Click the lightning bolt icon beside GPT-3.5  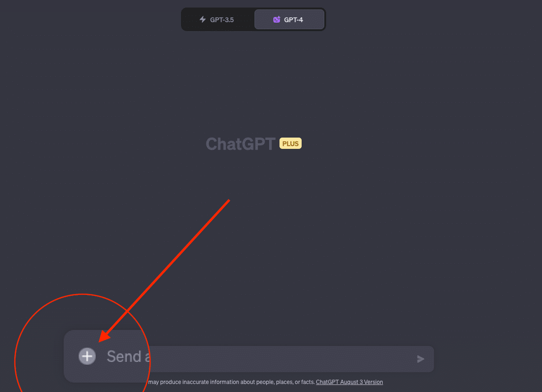tap(203, 19)
